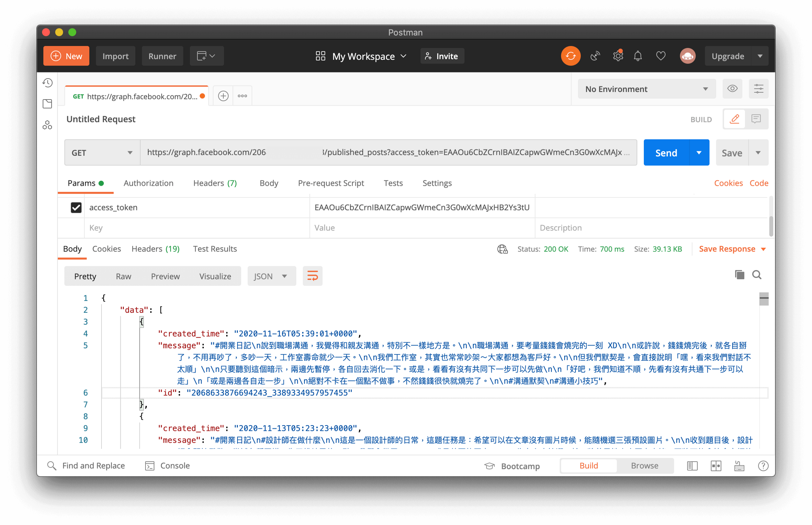Open the user avatar menu
Screen dimensions: 812x525
687,56
